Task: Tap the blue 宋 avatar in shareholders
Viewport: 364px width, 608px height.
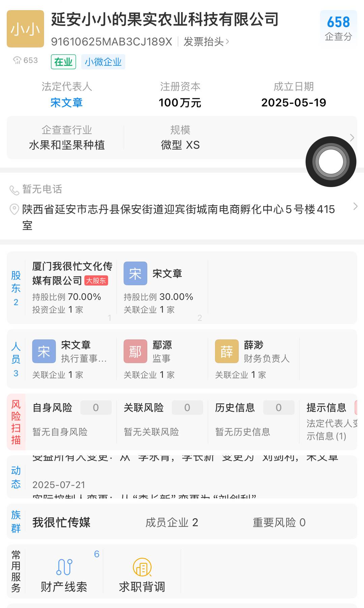Action: click(135, 273)
